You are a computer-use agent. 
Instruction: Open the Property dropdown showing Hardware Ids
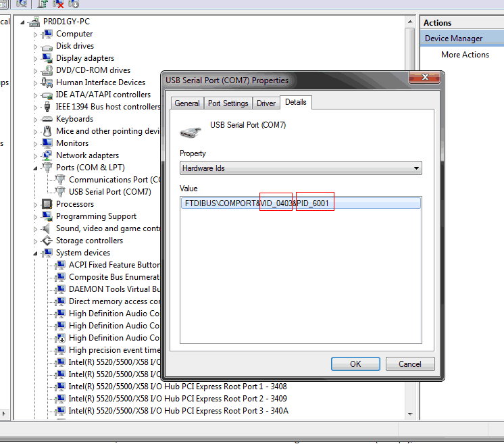pos(301,168)
